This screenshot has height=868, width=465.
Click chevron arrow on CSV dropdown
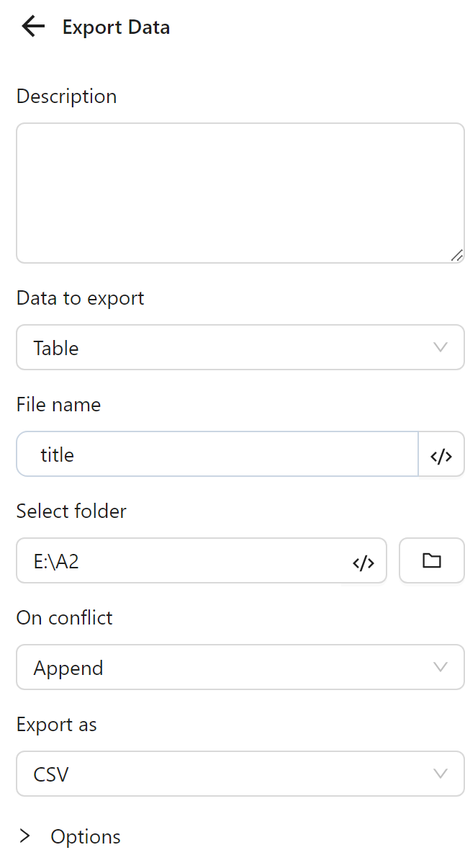tap(441, 774)
